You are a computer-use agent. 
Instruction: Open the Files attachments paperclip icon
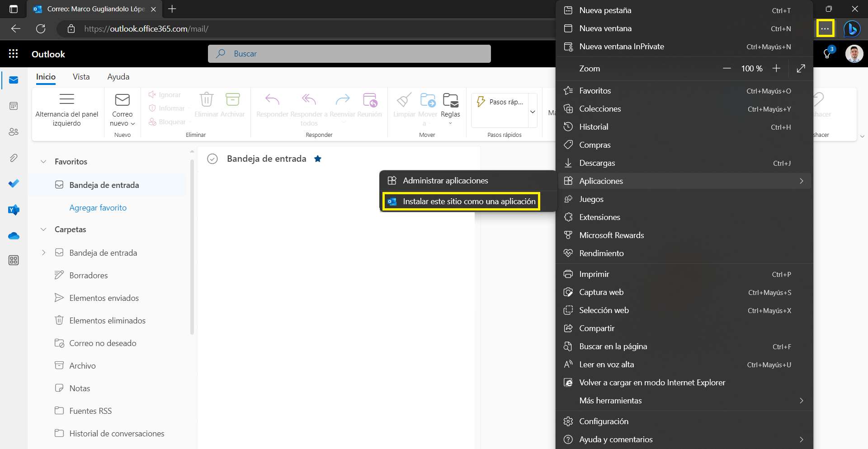[14, 158]
